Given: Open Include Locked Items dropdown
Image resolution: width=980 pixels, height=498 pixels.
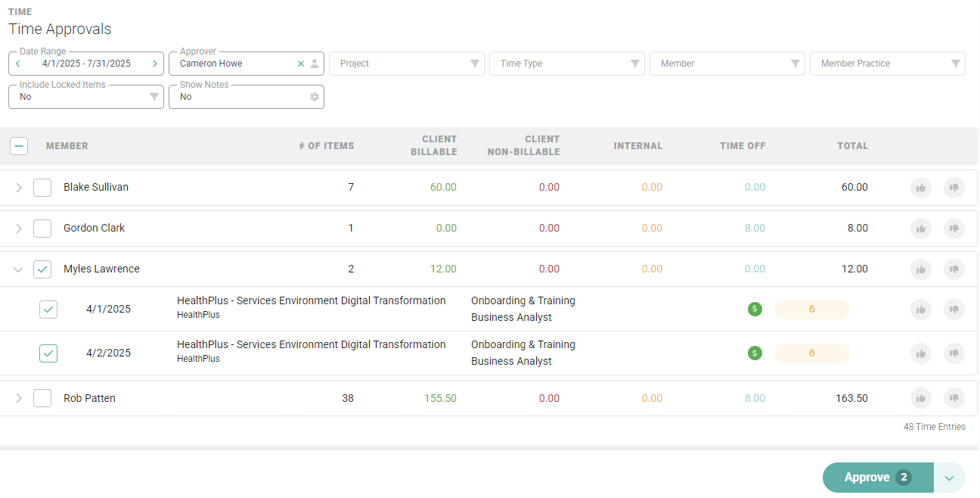Looking at the screenshot, I should [x=85, y=97].
